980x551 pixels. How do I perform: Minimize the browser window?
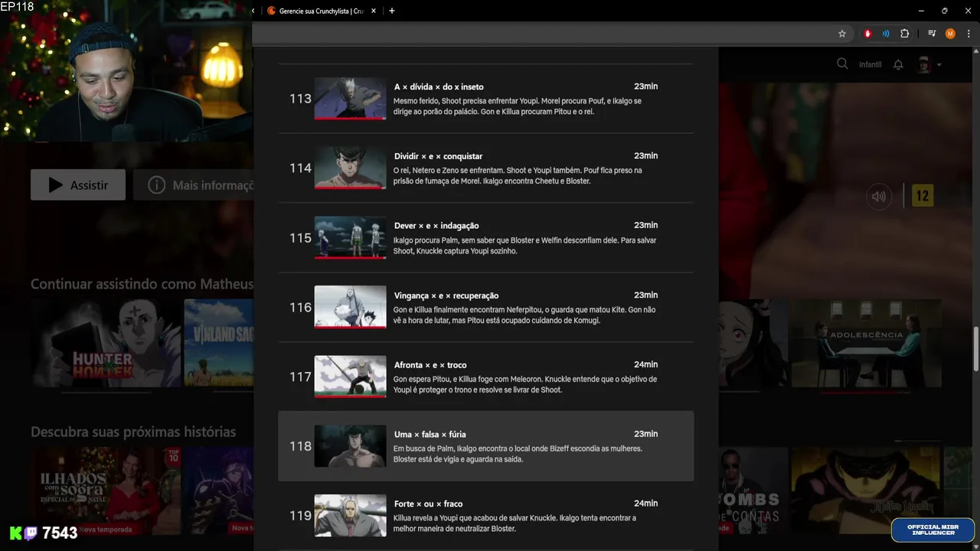pos(920,11)
